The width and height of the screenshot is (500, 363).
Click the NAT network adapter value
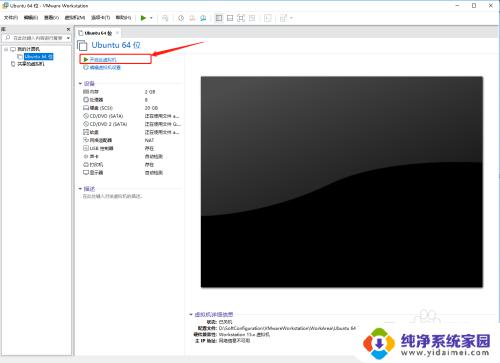point(149,140)
